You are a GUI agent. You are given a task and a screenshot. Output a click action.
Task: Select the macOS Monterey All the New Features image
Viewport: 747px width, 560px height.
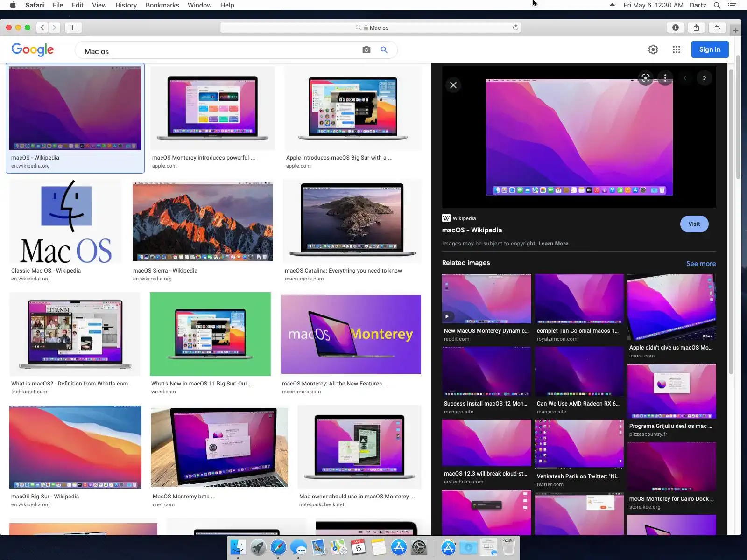pos(351,334)
